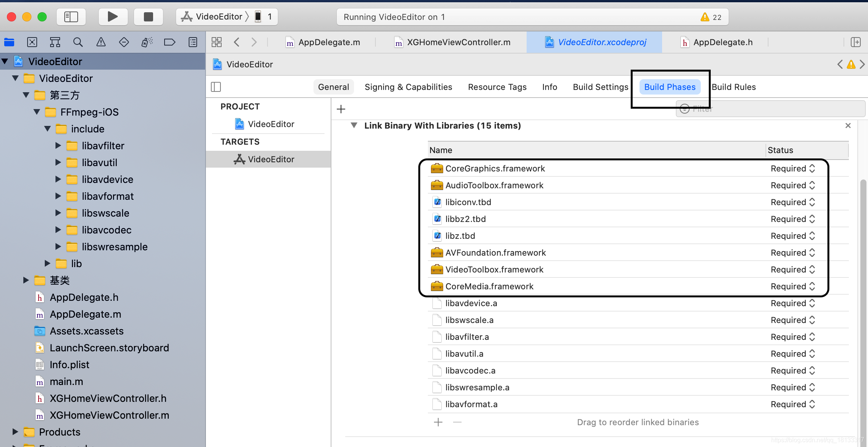Toggle the navigator sidebar button
The width and height of the screenshot is (868, 447).
click(71, 17)
